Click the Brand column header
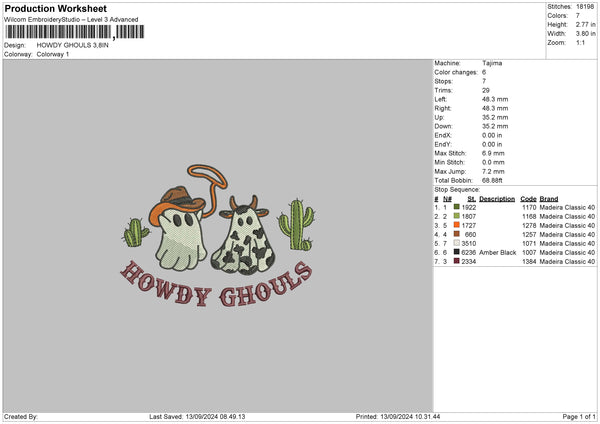This screenshot has width=600, height=424. coord(551,198)
